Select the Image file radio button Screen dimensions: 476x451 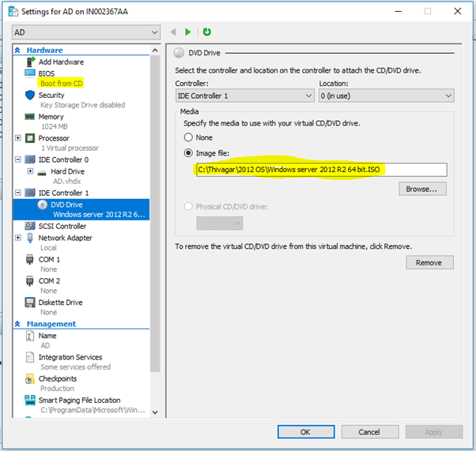(188, 153)
